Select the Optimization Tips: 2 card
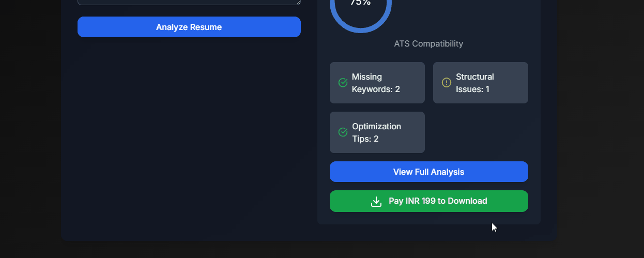This screenshot has height=258, width=644. [x=377, y=132]
